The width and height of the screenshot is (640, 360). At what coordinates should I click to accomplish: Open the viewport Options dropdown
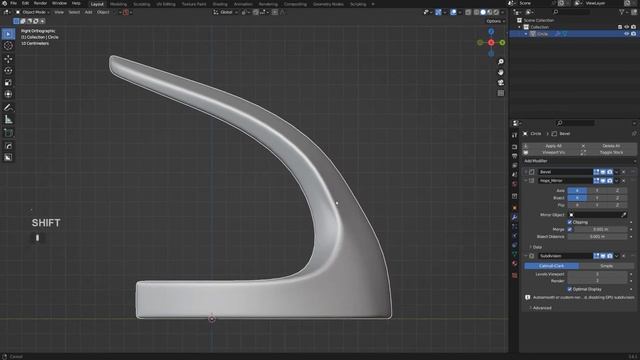point(495,21)
